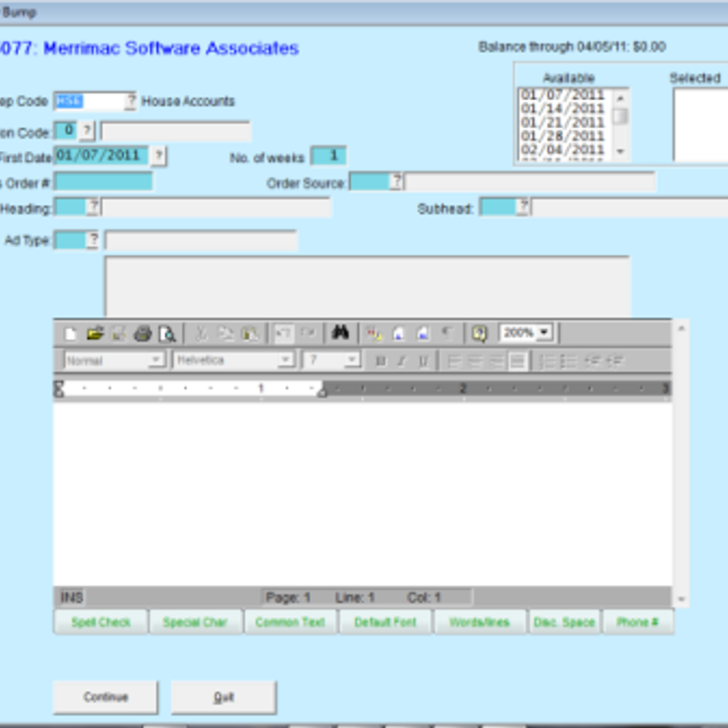Print the ad text with printer icon
Image resolution: width=728 pixels, height=728 pixels.
(x=143, y=334)
